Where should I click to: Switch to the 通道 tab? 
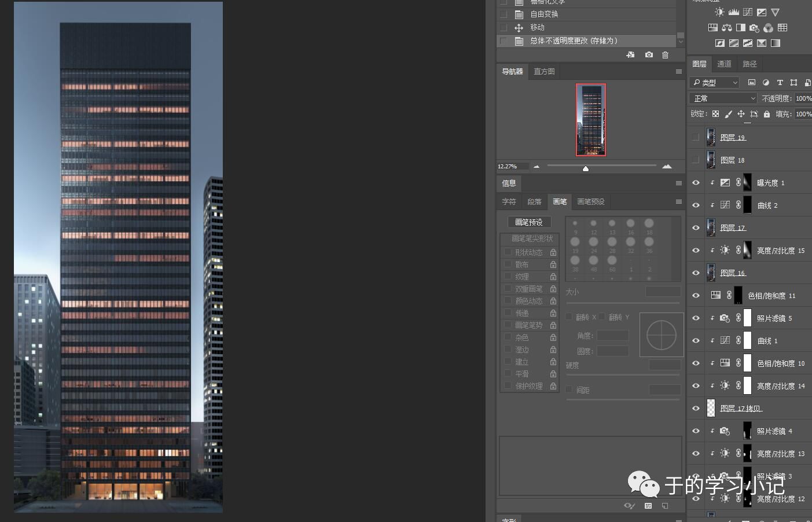click(x=724, y=64)
